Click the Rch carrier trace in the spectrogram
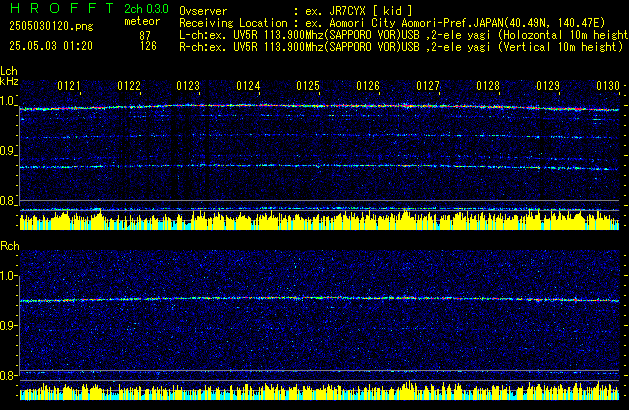The width and height of the screenshot is (629, 410). [319, 299]
